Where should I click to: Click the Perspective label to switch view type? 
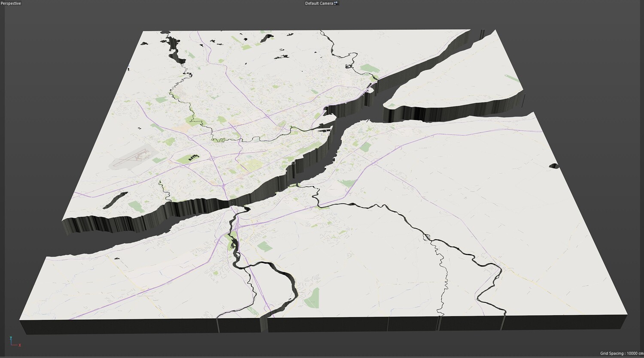tap(9, 3)
